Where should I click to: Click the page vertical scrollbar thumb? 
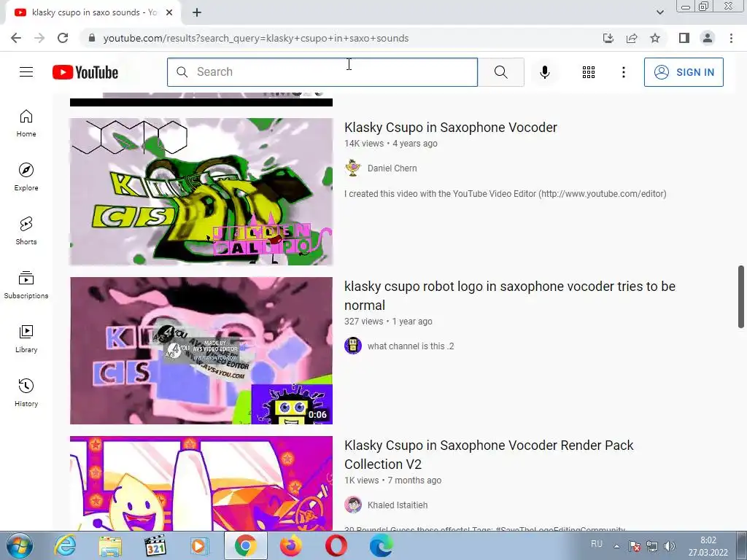click(741, 297)
